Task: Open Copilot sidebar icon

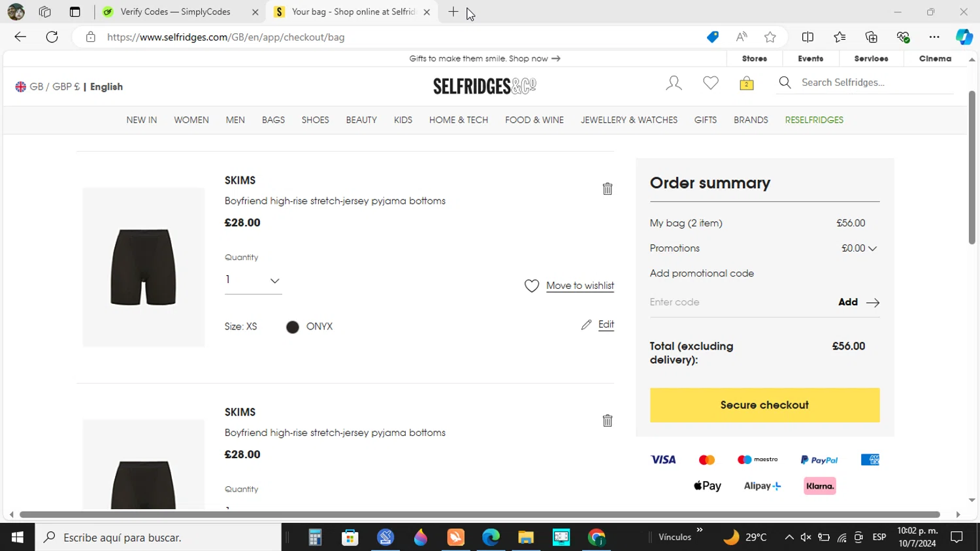Action: click(x=964, y=37)
